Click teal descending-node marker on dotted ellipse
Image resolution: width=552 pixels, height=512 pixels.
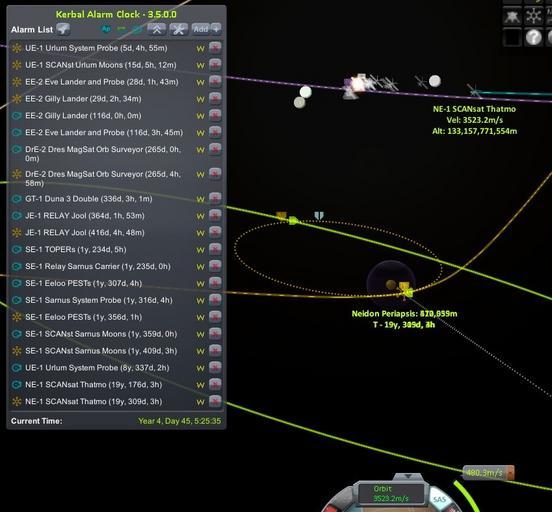coord(319,216)
